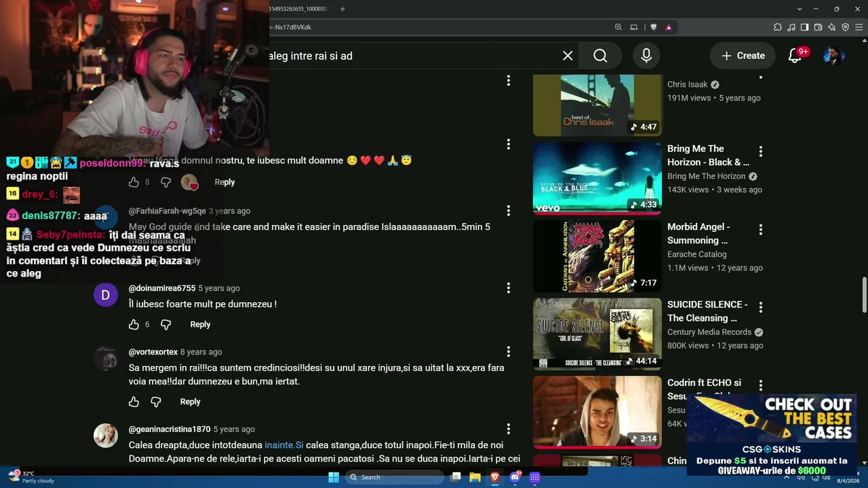The height and width of the screenshot is (488, 868).
Task: Clear the YouTube search box
Action: point(568,56)
